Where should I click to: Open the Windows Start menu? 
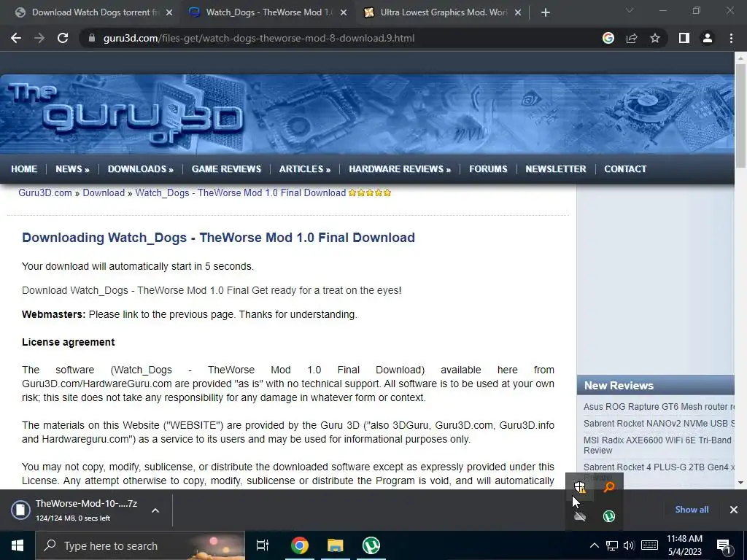(18, 545)
